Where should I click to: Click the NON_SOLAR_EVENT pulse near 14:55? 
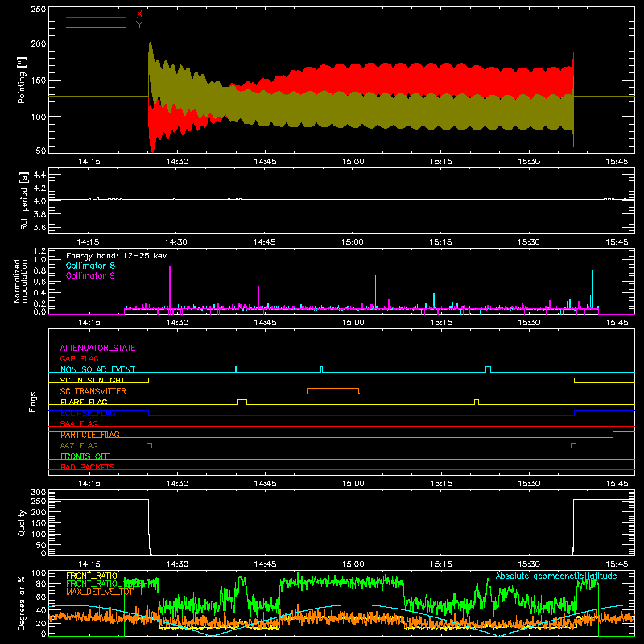[321, 369]
